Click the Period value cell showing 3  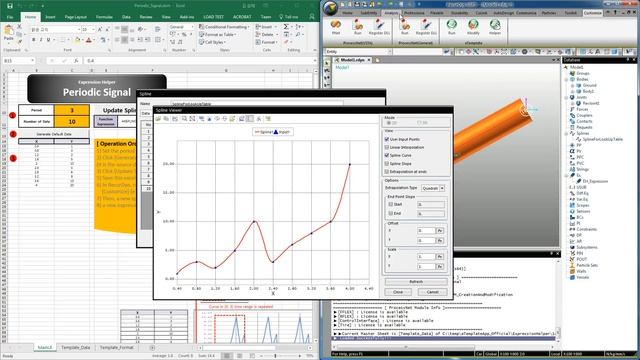[72, 110]
